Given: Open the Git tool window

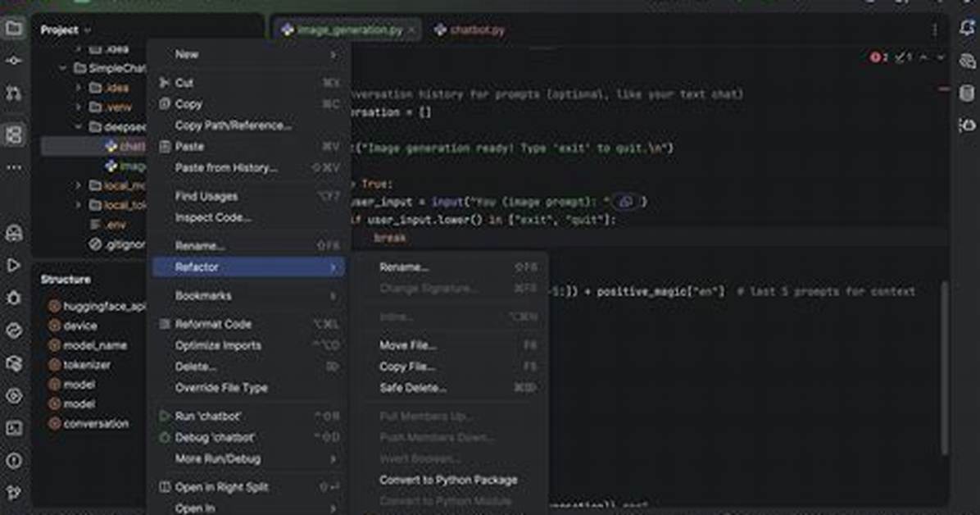Looking at the screenshot, I should pos(14,493).
